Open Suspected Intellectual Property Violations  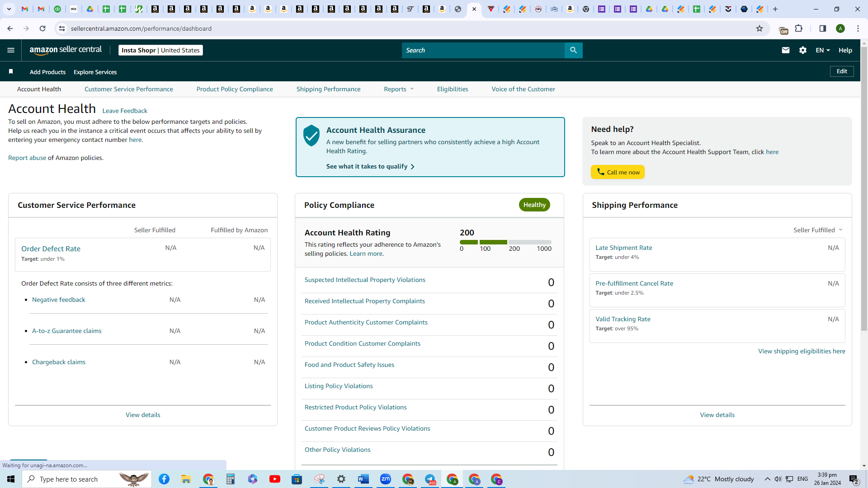(x=365, y=280)
